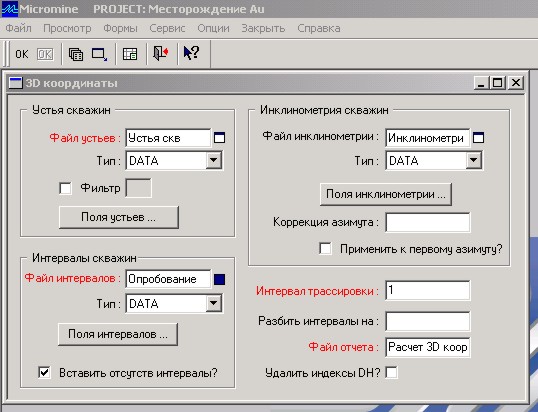
Task: Open the Опции menu
Action: [213, 28]
